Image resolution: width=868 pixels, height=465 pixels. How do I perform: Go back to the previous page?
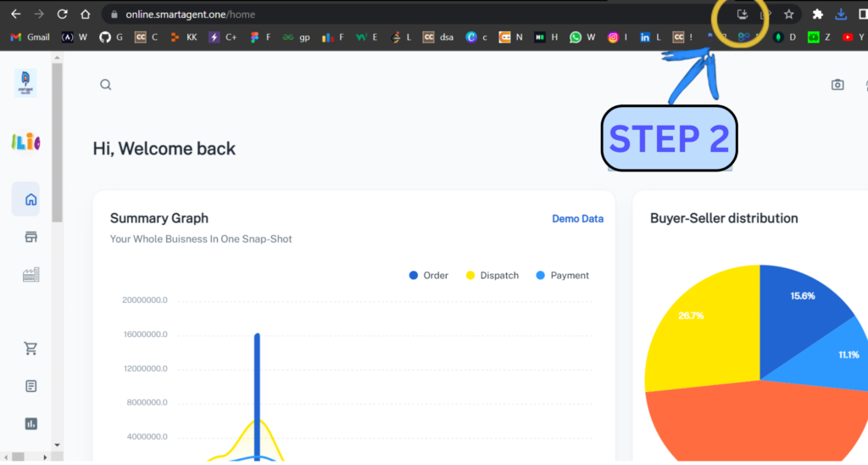[x=15, y=14]
